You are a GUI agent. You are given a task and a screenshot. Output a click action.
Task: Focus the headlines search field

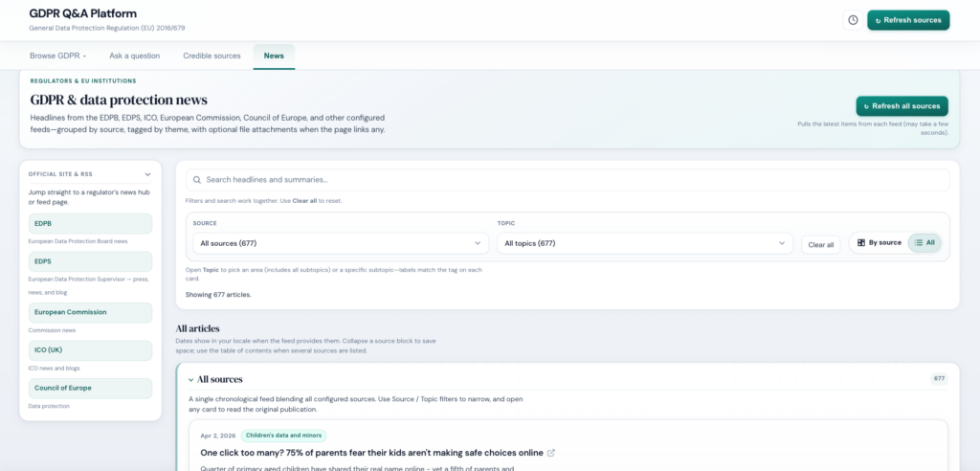[574, 180]
